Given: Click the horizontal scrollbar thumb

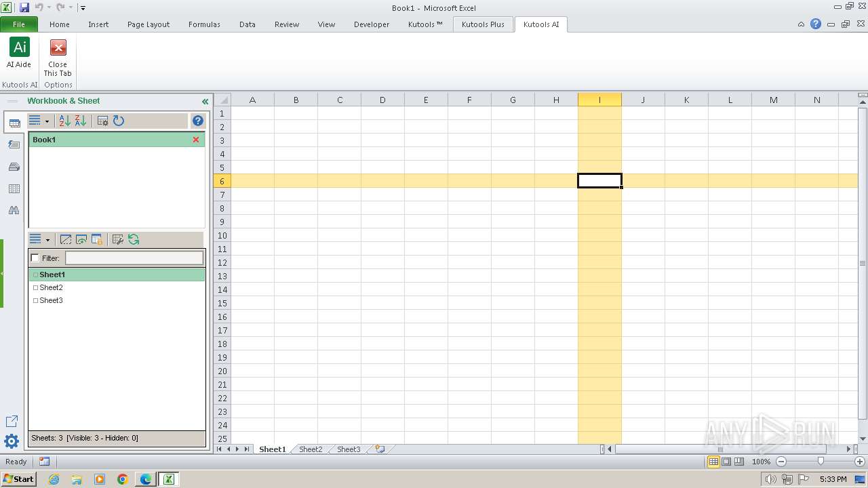Looking at the screenshot, I should click(720, 449).
